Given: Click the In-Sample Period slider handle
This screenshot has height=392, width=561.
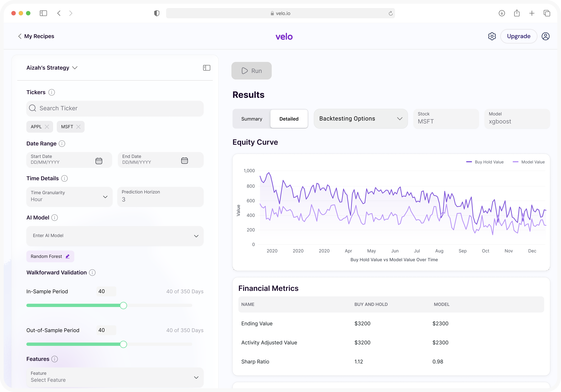Looking at the screenshot, I should tap(123, 306).
